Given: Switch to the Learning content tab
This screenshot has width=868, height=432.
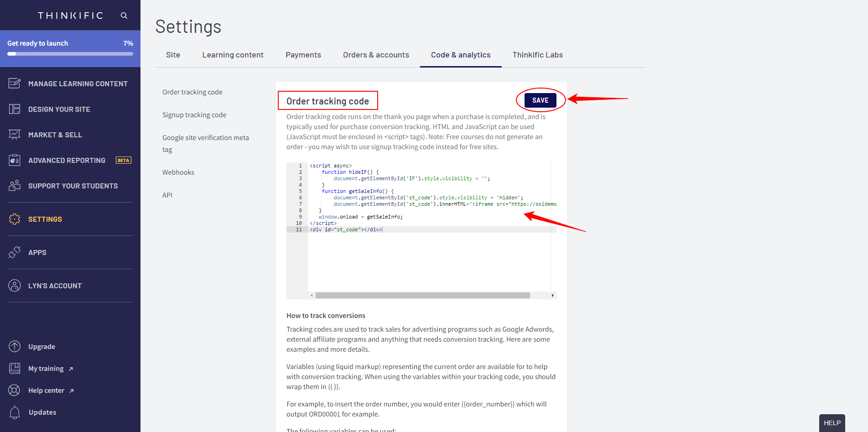Looking at the screenshot, I should click(x=233, y=55).
